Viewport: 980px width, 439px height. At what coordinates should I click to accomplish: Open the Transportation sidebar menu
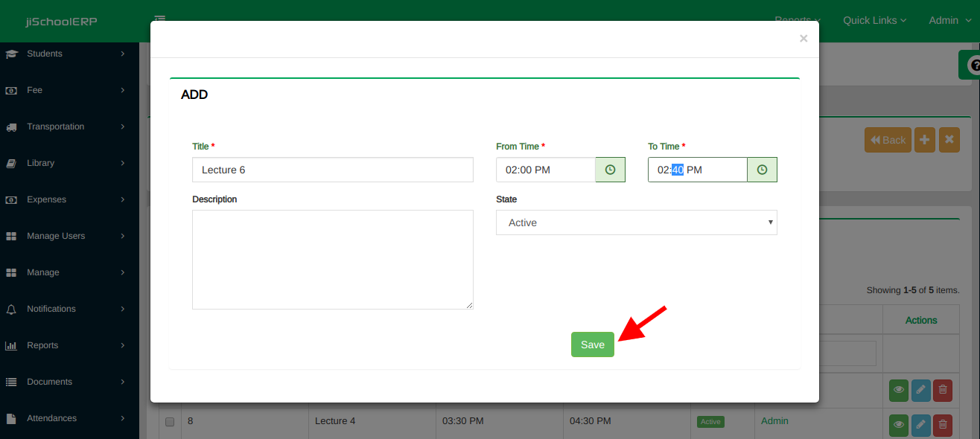tap(69, 126)
